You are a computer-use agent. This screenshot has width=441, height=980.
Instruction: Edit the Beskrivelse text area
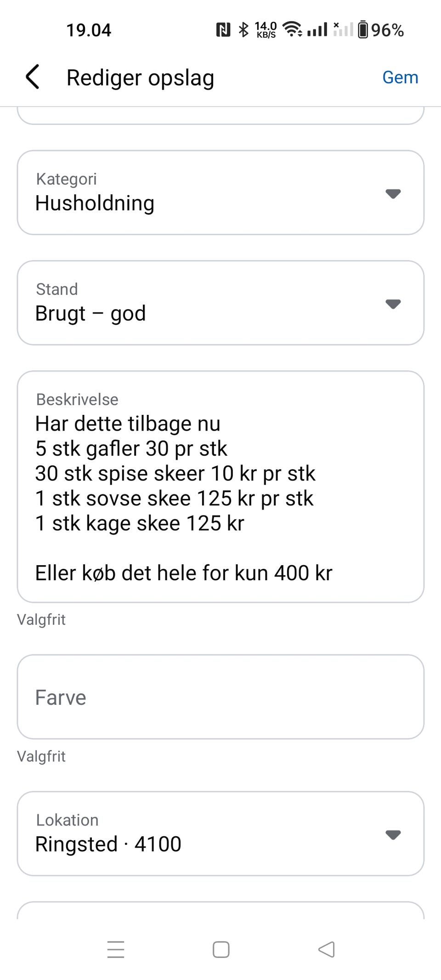[x=220, y=487]
